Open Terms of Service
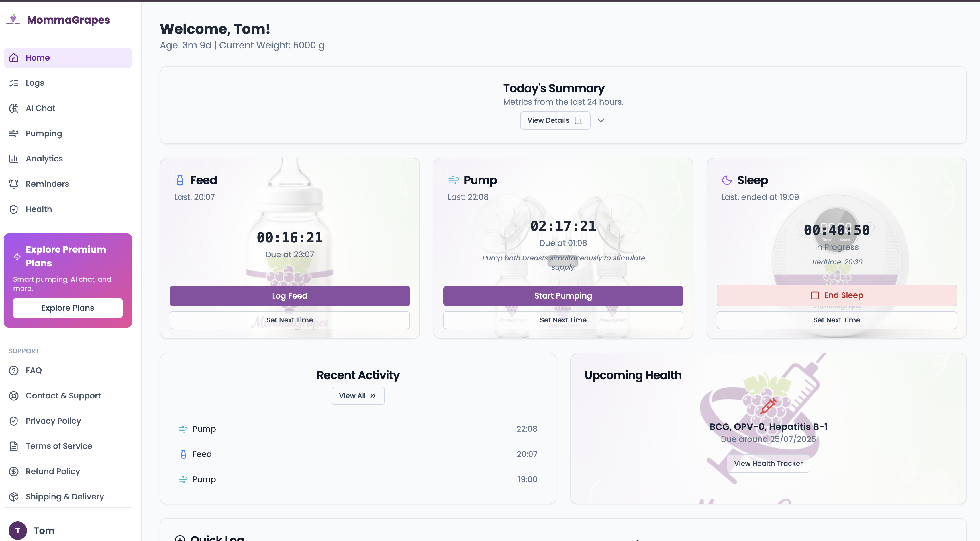The height and width of the screenshot is (541, 980). click(x=59, y=446)
